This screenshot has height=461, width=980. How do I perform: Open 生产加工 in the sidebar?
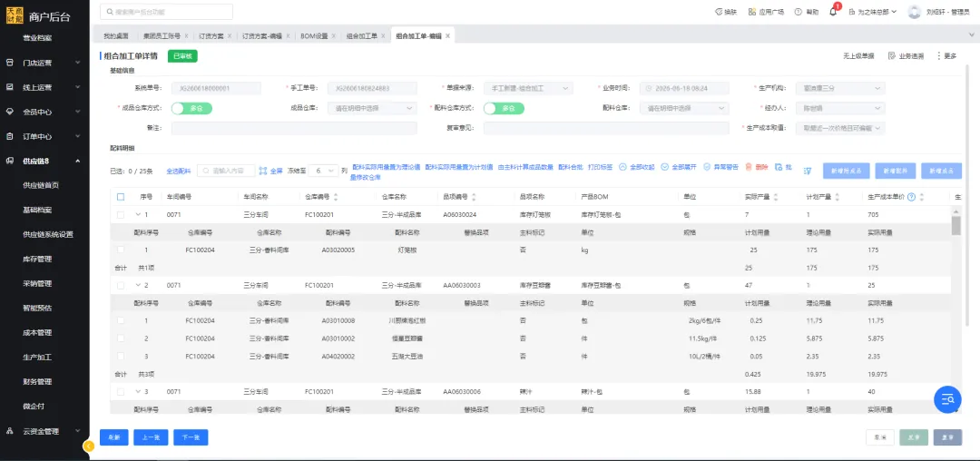[x=37, y=358]
